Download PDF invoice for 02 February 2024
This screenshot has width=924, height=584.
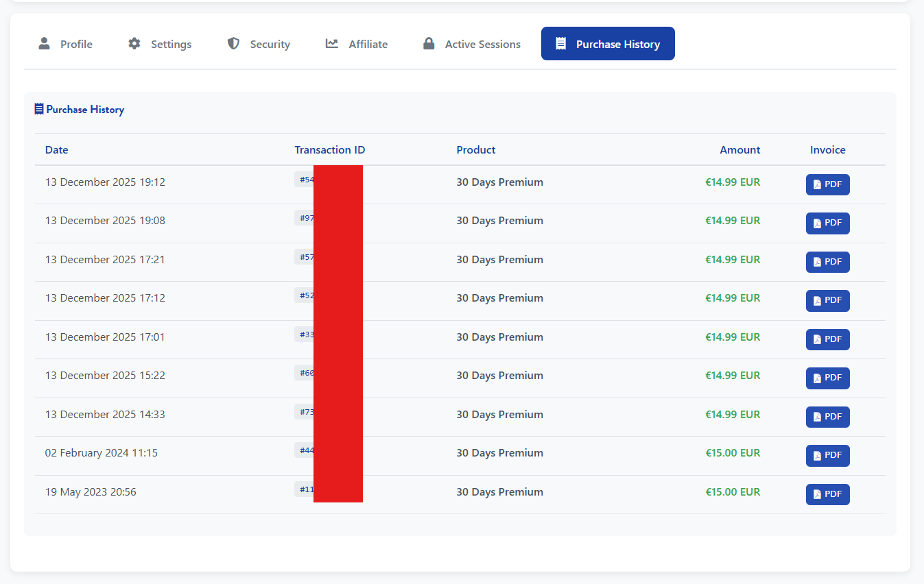coord(827,455)
